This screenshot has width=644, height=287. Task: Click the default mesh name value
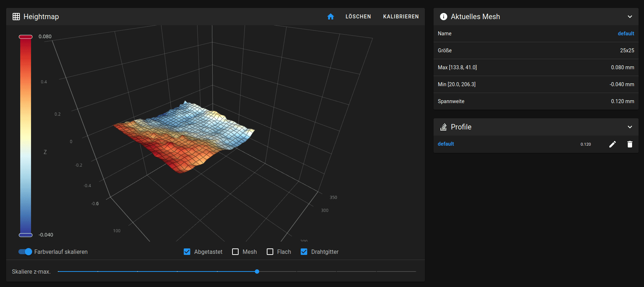pos(626,34)
